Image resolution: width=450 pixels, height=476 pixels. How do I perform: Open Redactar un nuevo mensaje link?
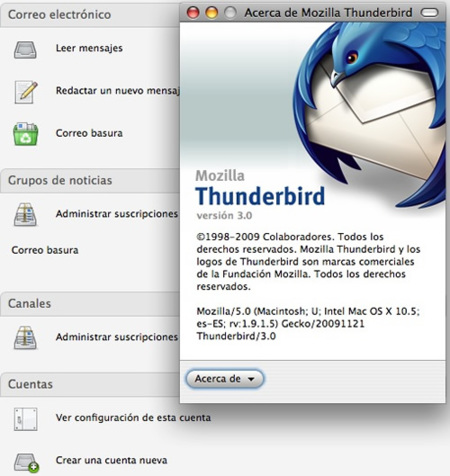117,90
